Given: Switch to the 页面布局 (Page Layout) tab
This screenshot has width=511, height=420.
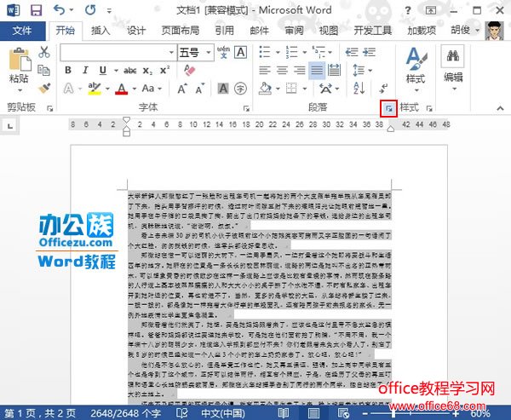Looking at the screenshot, I should pos(181,31).
